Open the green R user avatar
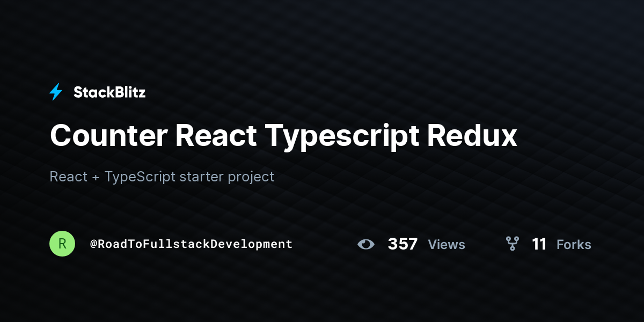 [62, 244]
